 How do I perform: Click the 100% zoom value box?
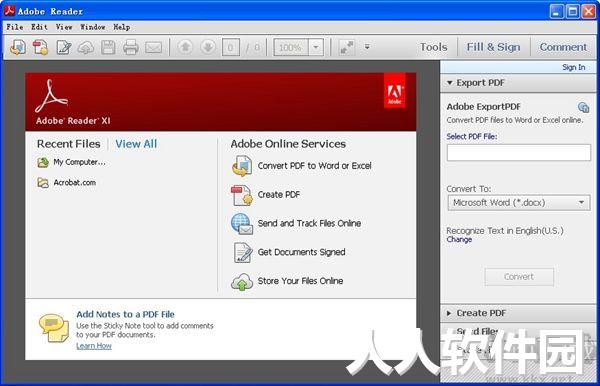[x=290, y=47]
